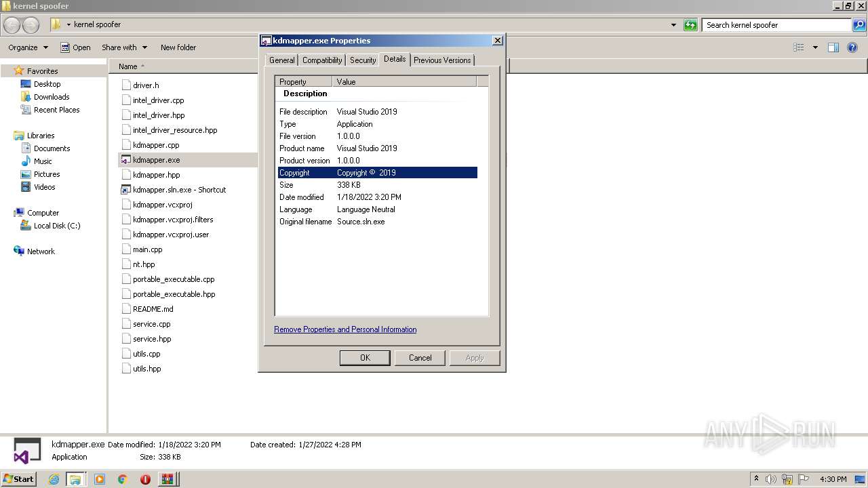Open Chrome from the taskbar

[x=123, y=479]
